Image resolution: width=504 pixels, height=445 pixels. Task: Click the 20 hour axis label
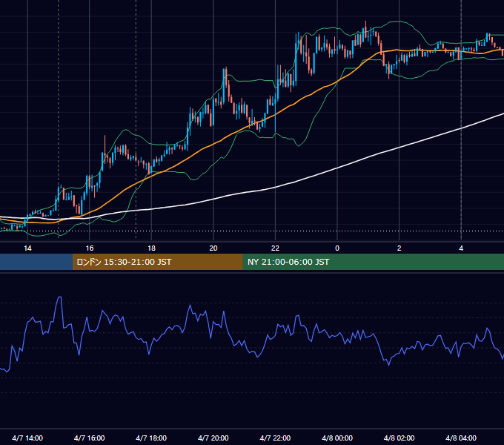click(x=213, y=248)
